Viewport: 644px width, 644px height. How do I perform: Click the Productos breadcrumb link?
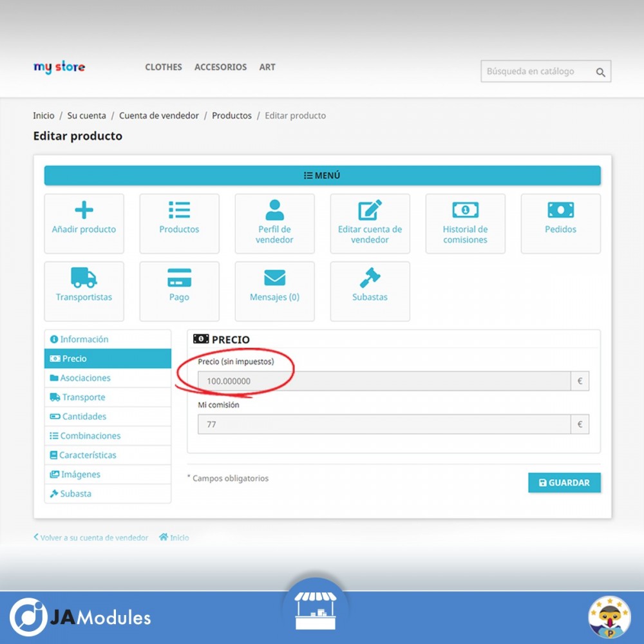tap(232, 115)
